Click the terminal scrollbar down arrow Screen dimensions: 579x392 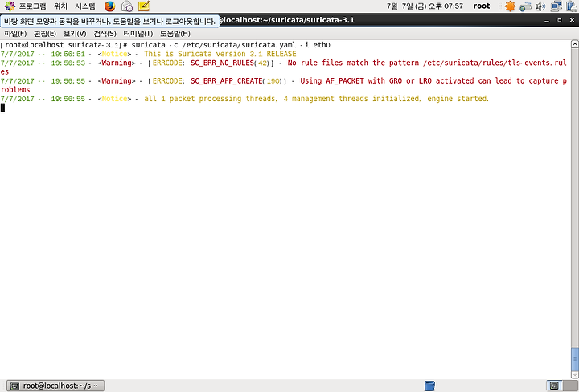coord(574,374)
